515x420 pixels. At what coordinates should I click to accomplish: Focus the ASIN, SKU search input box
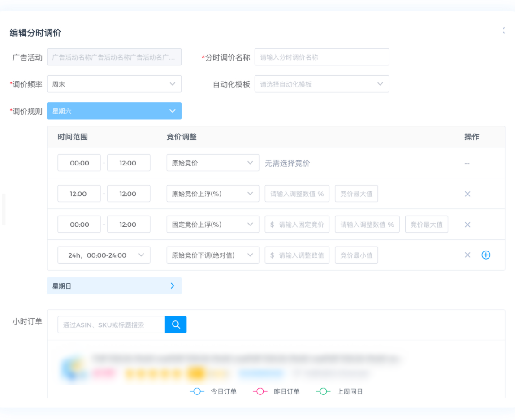[111, 325]
